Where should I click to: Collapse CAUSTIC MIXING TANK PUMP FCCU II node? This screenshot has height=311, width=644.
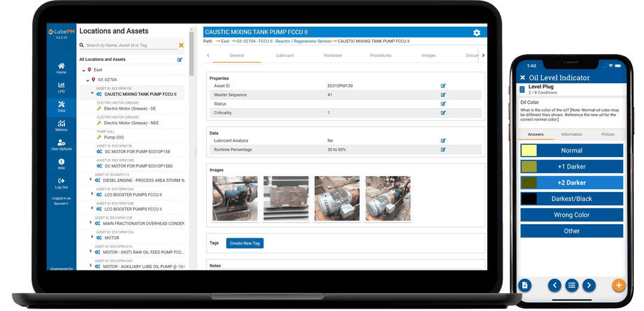point(92,93)
